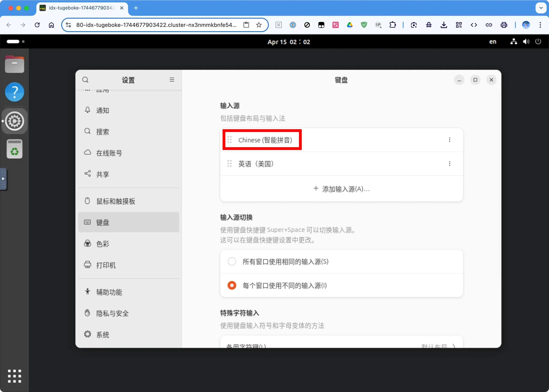Close the idx-tugeboke browser tab

(x=122, y=8)
